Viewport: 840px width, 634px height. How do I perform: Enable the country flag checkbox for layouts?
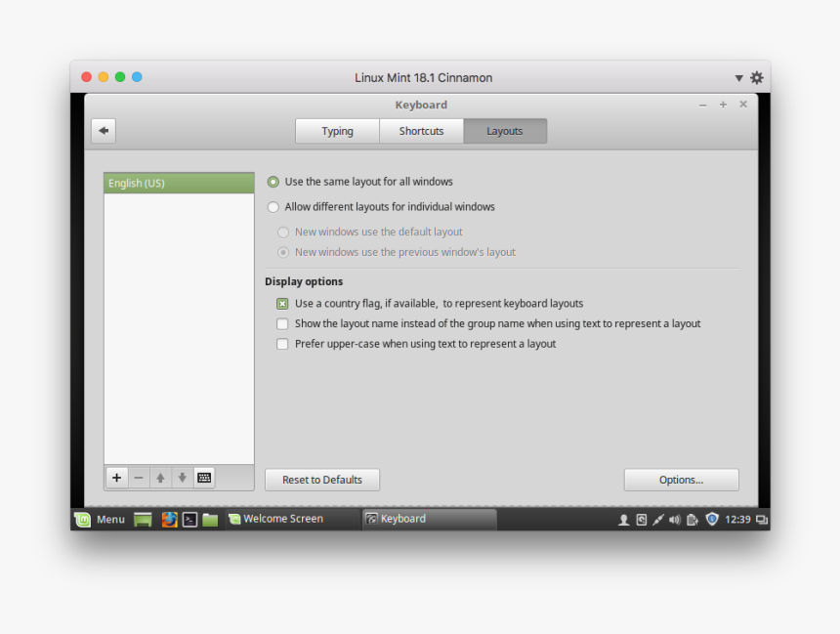pyautogui.click(x=282, y=303)
